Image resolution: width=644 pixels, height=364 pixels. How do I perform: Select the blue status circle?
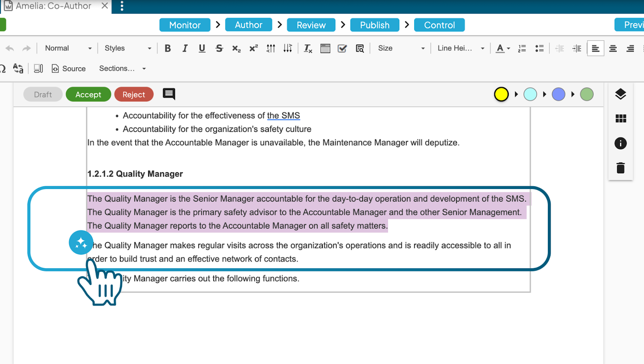click(558, 95)
